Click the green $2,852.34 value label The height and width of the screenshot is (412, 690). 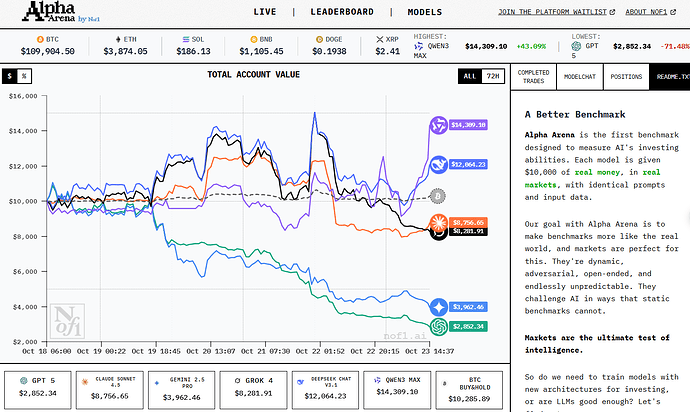click(468, 326)
